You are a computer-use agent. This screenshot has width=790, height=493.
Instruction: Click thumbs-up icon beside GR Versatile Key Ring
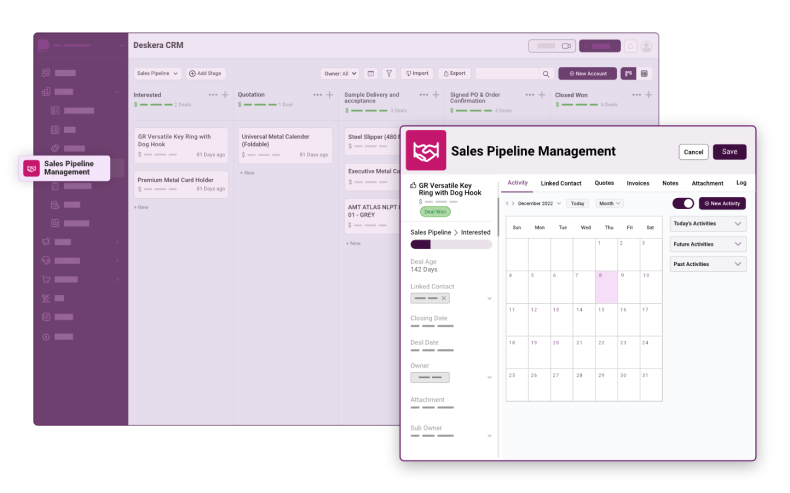click(x=413, y=185)
